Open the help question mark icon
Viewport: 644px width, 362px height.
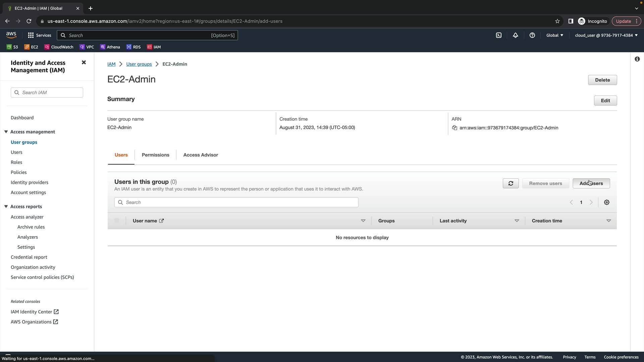click(532, 35)
